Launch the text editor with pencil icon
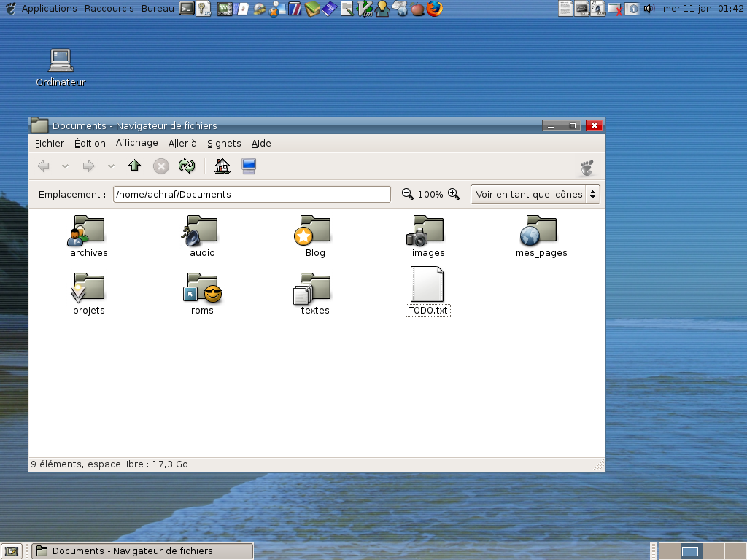Image resolution: width=747 pixels, height=560 pixels. coord(347,9)
